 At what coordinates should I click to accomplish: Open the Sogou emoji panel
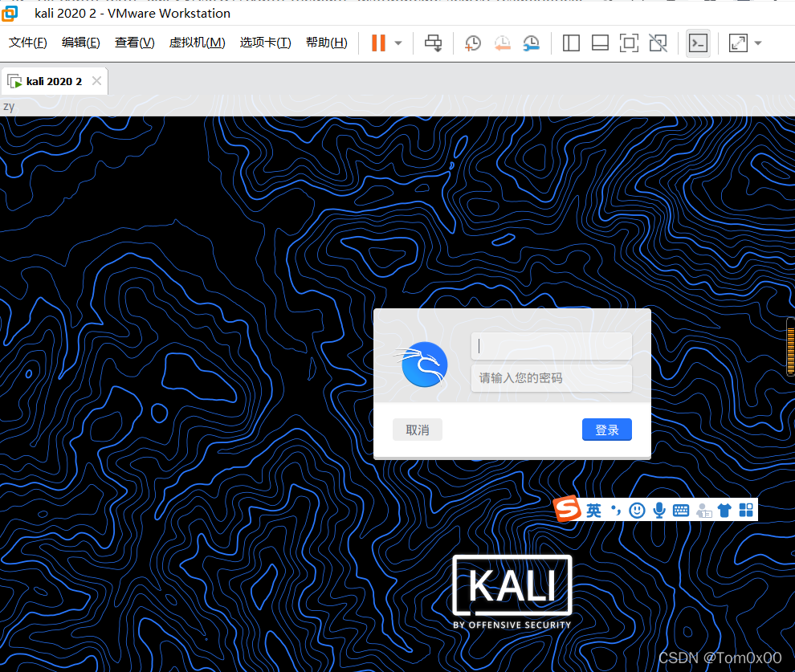637,511
